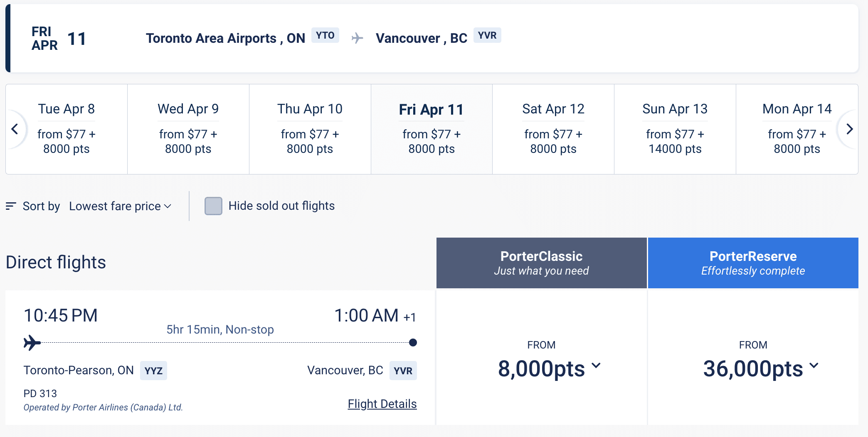This screenshot has width=868, height=437.
Task: Click the PorterClassic column header
Action: (x=541, y=263)
